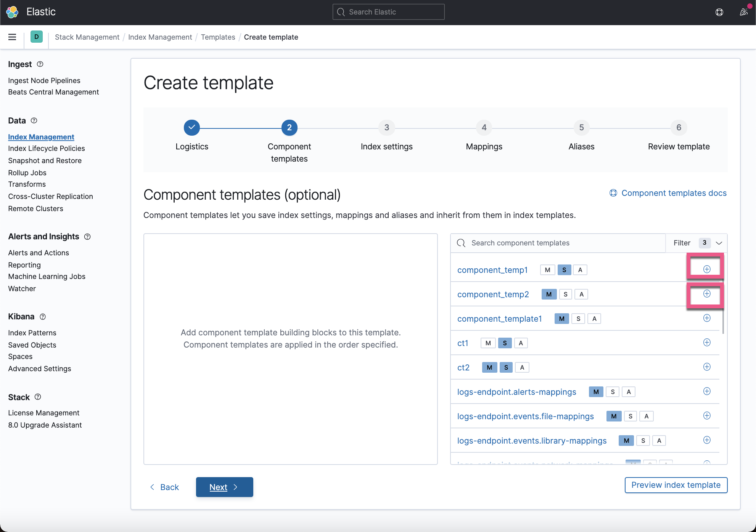
Task: Click the help icon next to Kibana
Action: pyautogui.click(x=42, y=317)
